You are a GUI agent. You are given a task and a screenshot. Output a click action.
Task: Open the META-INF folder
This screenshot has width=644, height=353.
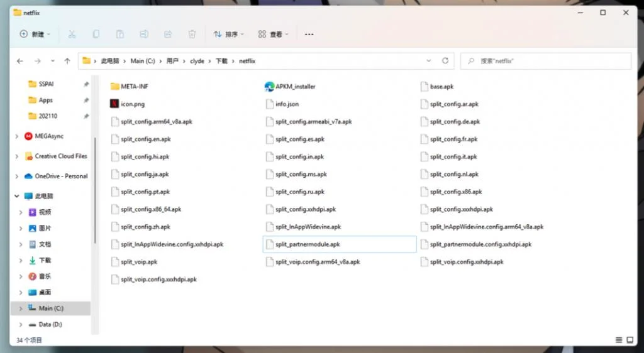pyautogui.click(x=130, y=87)
